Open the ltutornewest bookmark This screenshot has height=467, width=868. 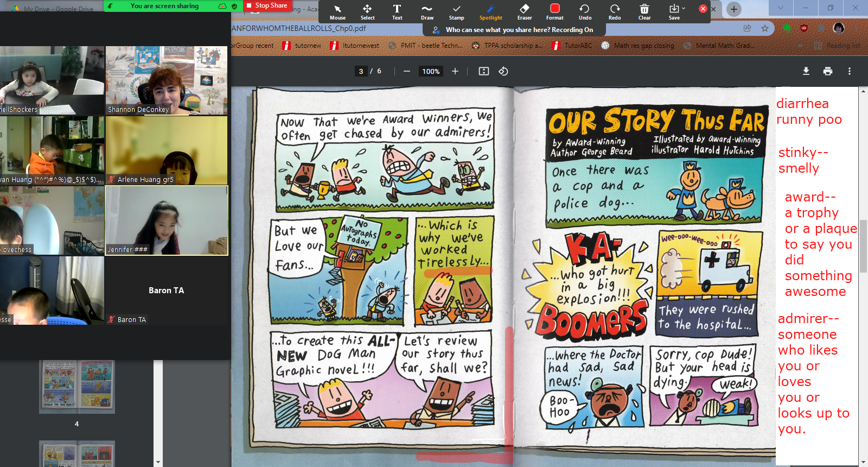[x=355, y=46]
